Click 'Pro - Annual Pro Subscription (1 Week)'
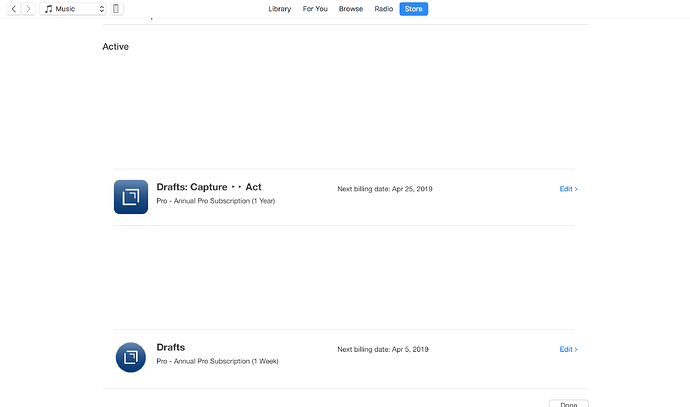This screenshot has width=690, height=407. pos(217,361)
